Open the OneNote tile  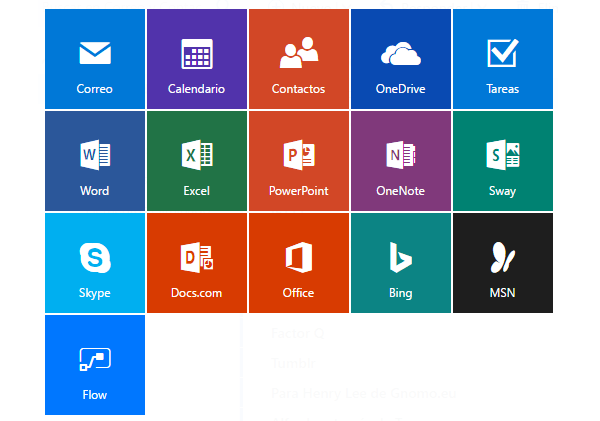(401, 161)
